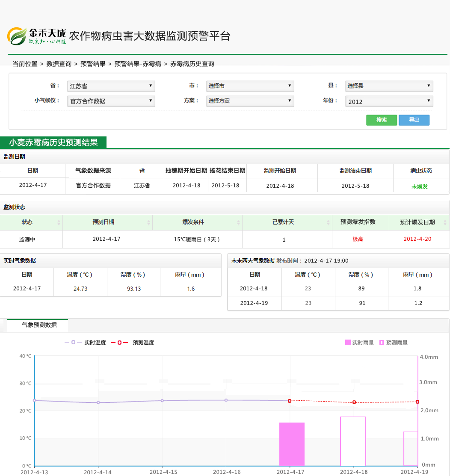Sort by 爆发条件 column arrows
Screen dimensions: 450x476
238,222
